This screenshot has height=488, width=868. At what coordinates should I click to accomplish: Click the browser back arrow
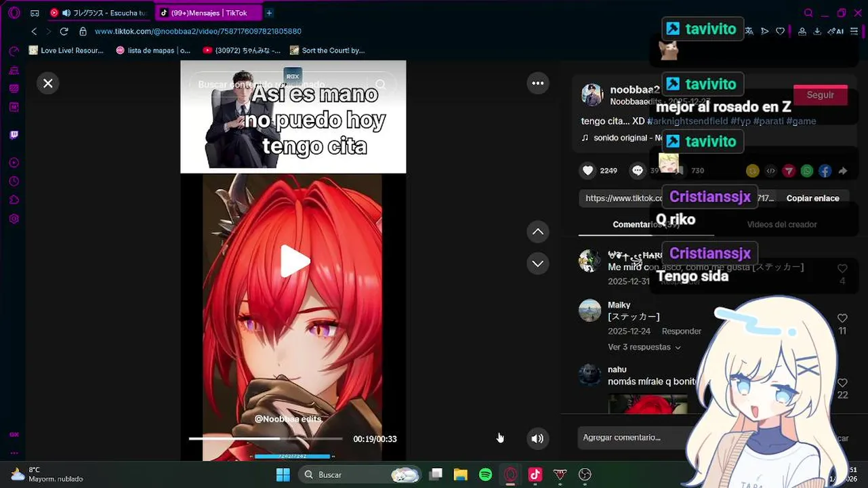[34, 31]
